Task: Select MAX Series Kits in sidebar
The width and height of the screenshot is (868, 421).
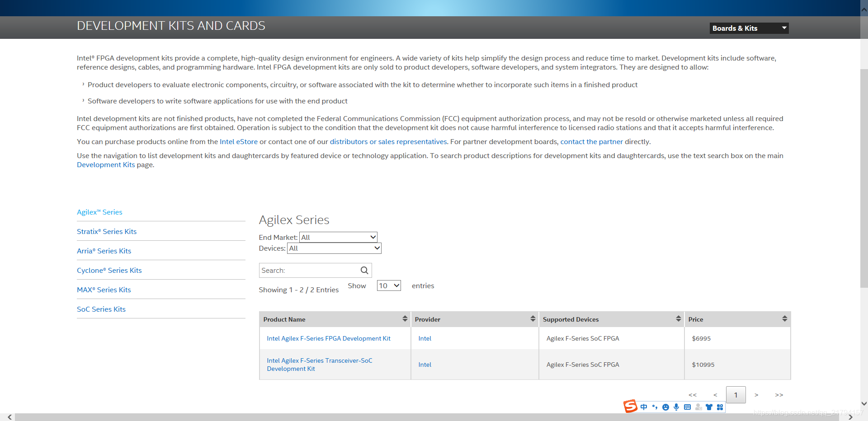Action: 104,290
